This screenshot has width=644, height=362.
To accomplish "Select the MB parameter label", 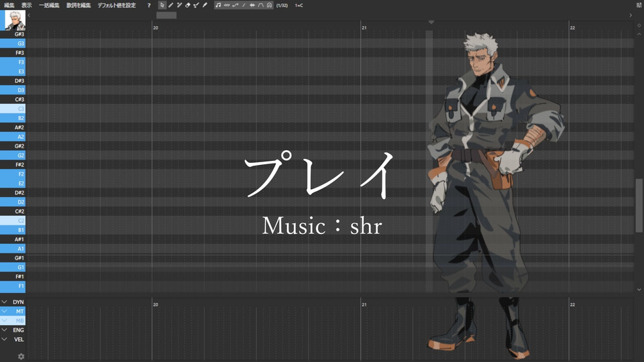I will click(x=19, y=320).
